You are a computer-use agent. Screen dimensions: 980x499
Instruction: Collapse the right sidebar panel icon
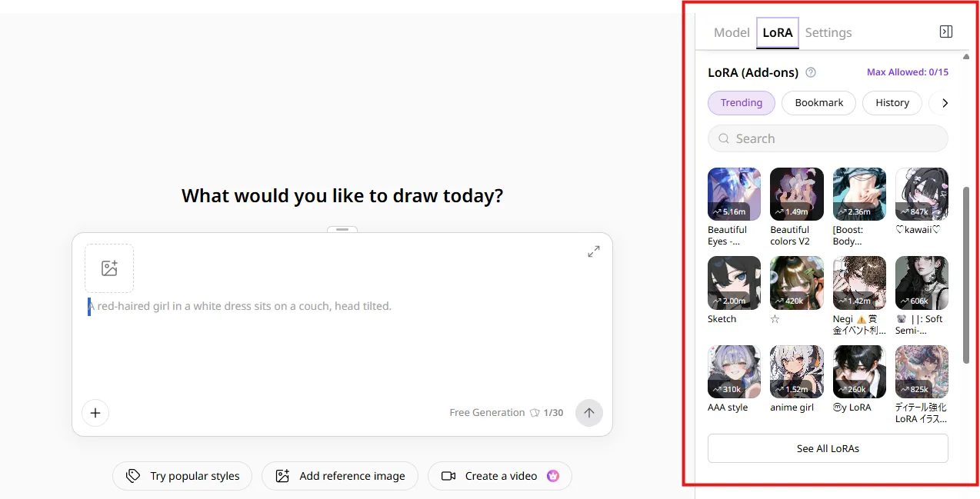[x=946, y=32]
